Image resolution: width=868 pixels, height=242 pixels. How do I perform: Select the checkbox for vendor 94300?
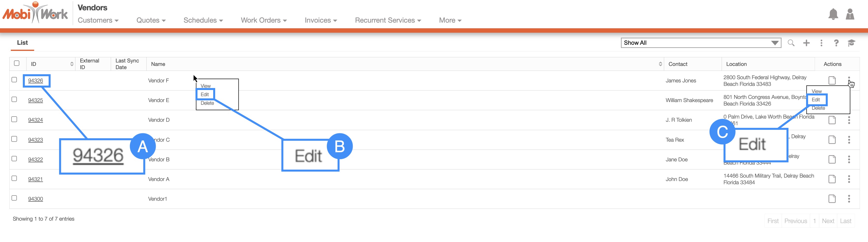click(14, 198)
